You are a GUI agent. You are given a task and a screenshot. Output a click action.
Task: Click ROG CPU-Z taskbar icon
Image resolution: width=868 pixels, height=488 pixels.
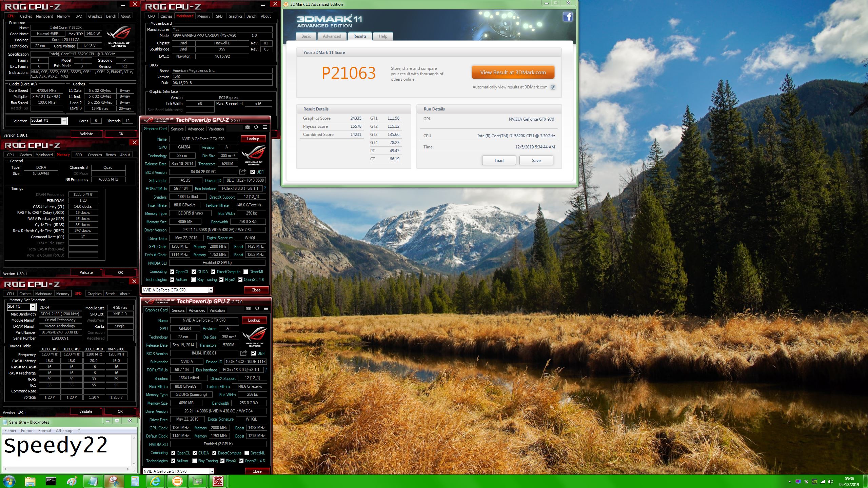point(218,481)
